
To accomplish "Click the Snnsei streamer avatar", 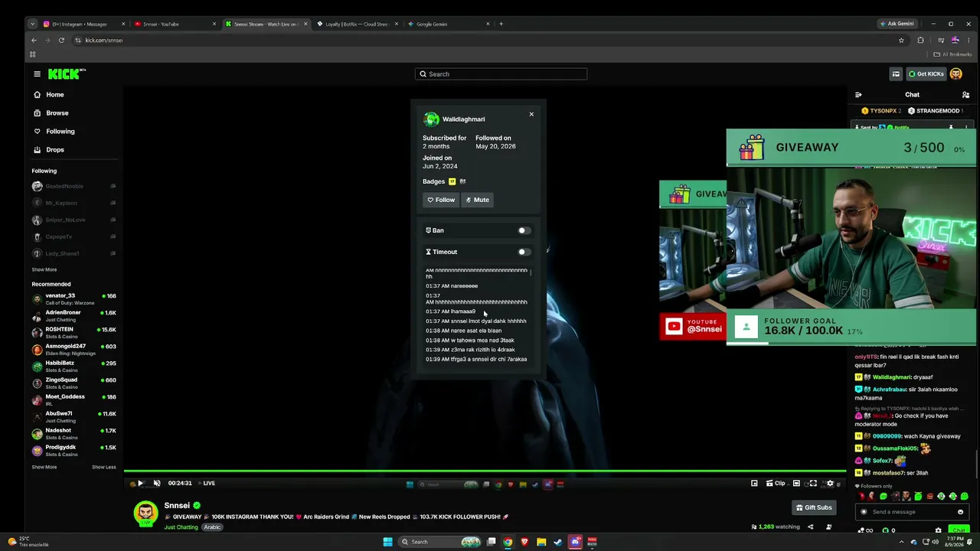I will (x=145, y=514).
